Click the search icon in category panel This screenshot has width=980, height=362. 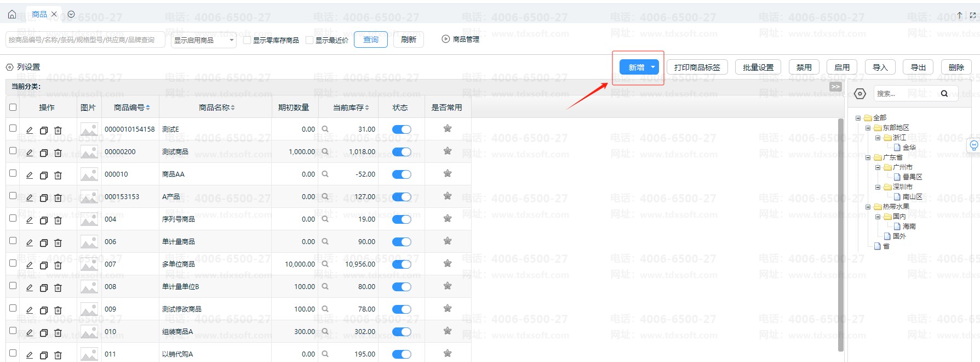tap(944, 94)
